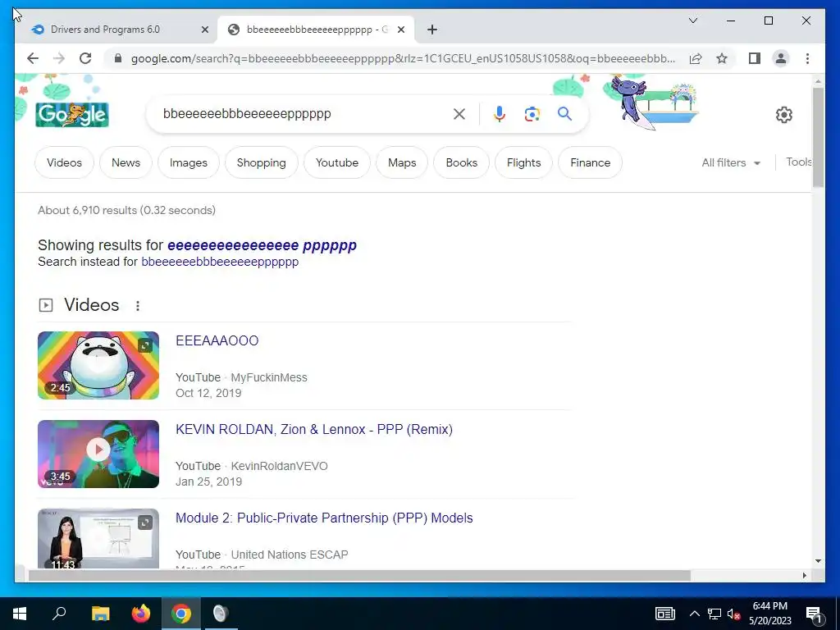The height and width of the screenshot is (630, 840).
Task: Start voice search with the microphone icon
Action: [x=500, y=113]
